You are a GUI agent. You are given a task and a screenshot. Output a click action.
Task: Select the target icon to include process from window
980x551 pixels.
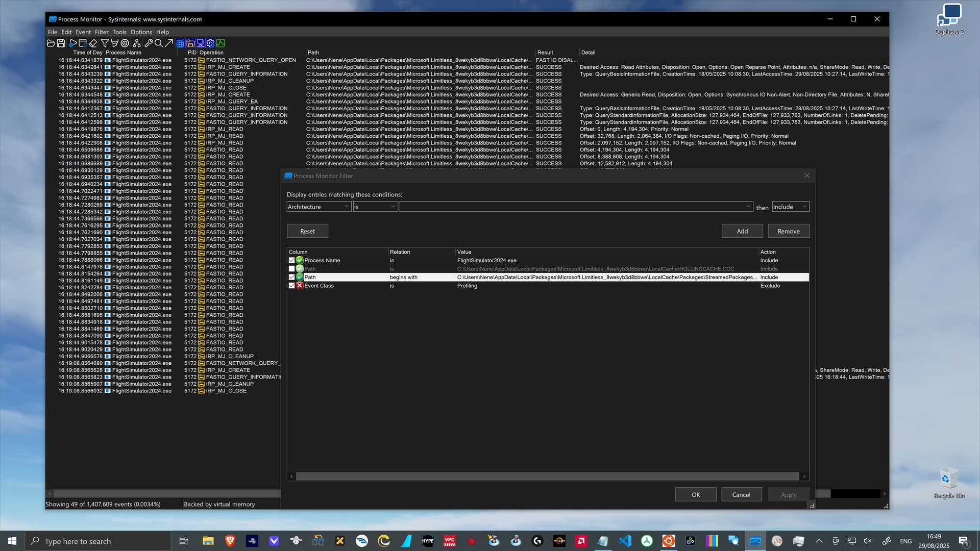point(125,43)
